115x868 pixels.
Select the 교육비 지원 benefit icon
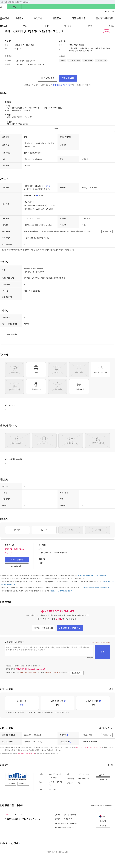coord(79,370)
